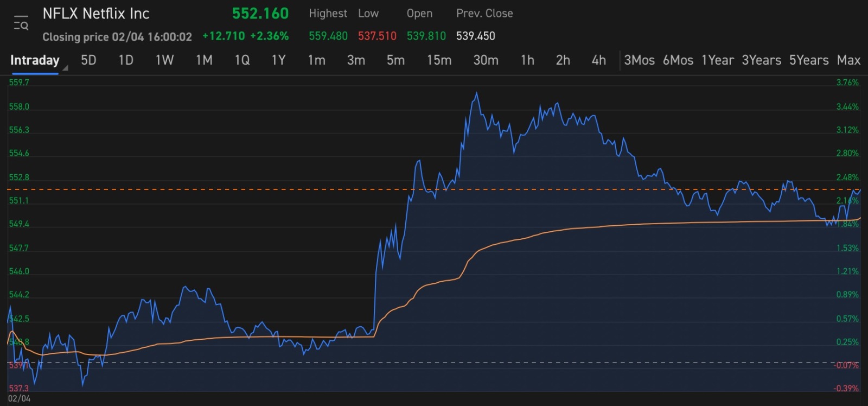The image size is (868, 406).
Task: Select the 1W chart interval
Action: (x=164, y=60)
